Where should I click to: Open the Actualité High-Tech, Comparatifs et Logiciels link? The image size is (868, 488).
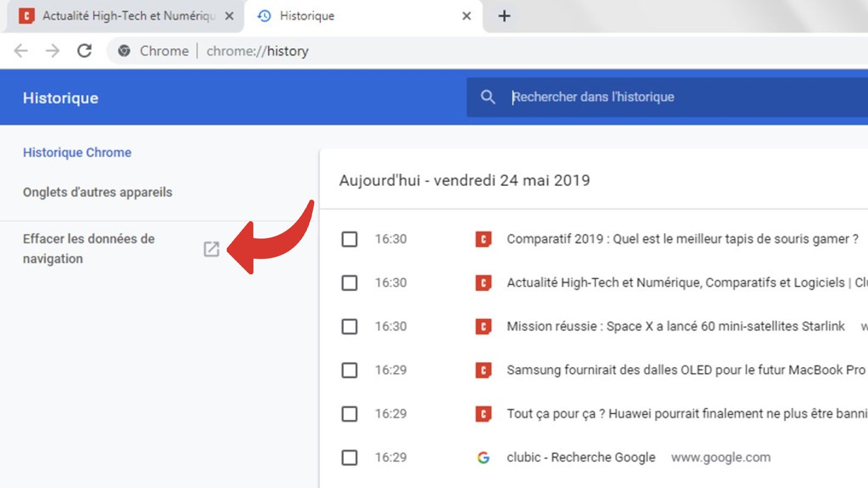tap(687, 283)
